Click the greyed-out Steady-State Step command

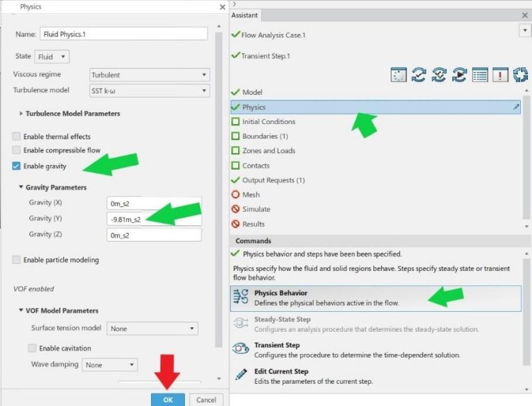[x=375, y=324]
